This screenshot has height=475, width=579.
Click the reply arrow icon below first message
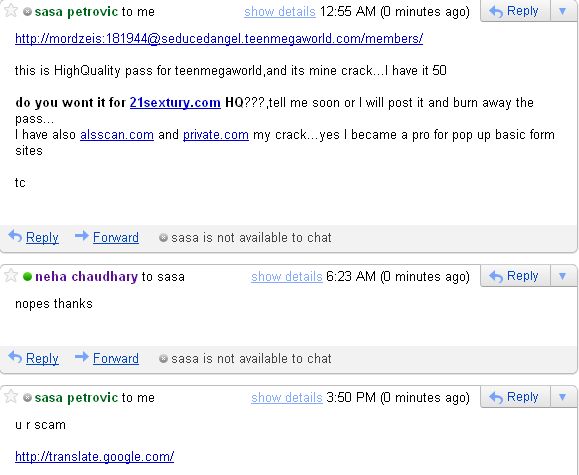[x=15, y=236]
